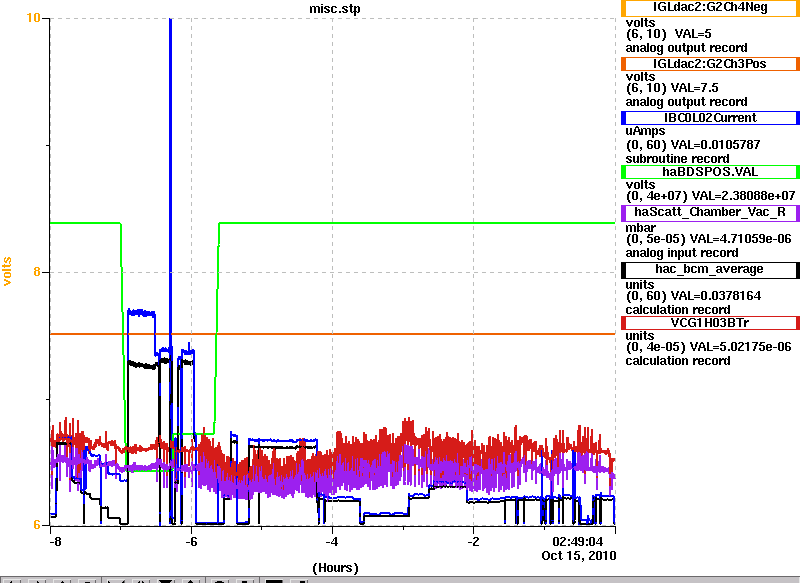Click the 'VAL=4.71059e-06' vacuum readout
This screenshot has width=800, height=583.
[740, 239]
